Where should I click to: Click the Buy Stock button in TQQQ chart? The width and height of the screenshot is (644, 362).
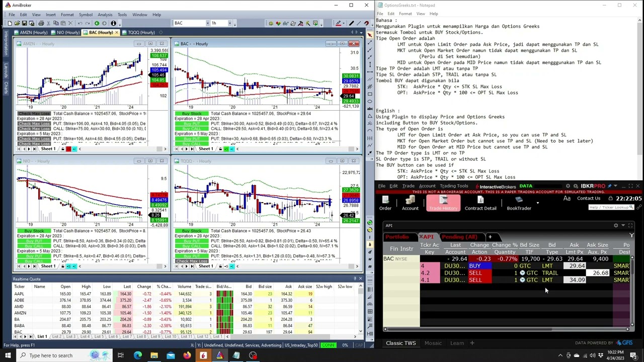click(x=191, y=231)
